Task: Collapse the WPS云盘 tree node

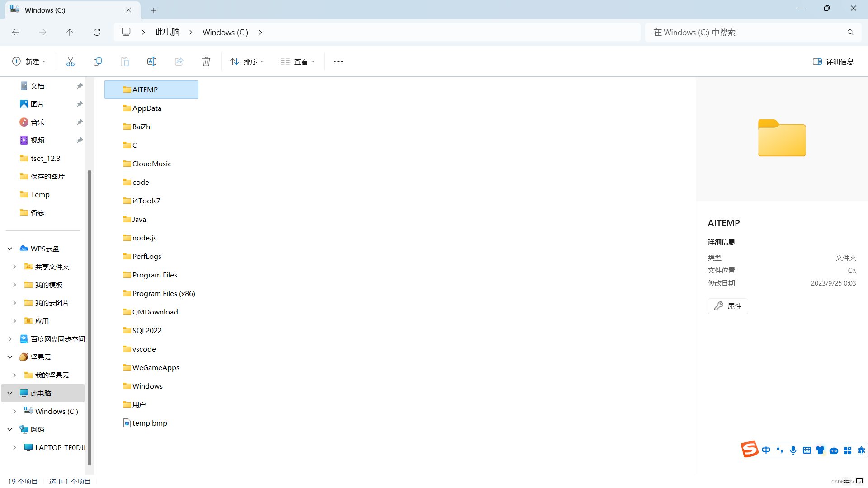Action: click(10, 249)
